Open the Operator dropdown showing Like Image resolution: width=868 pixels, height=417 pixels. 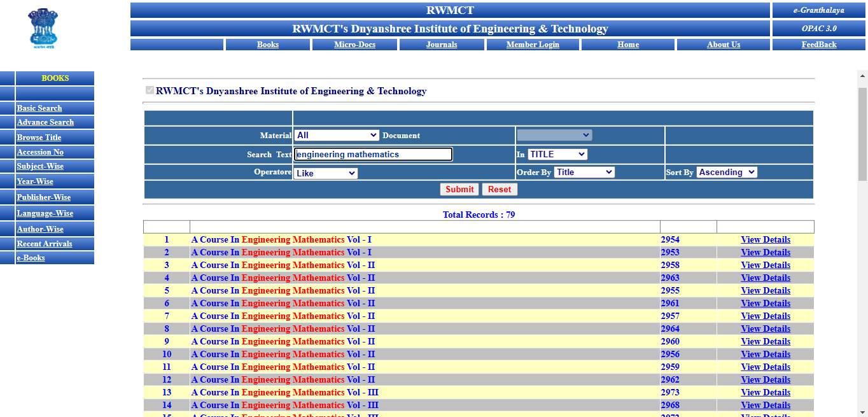point(326,173)
